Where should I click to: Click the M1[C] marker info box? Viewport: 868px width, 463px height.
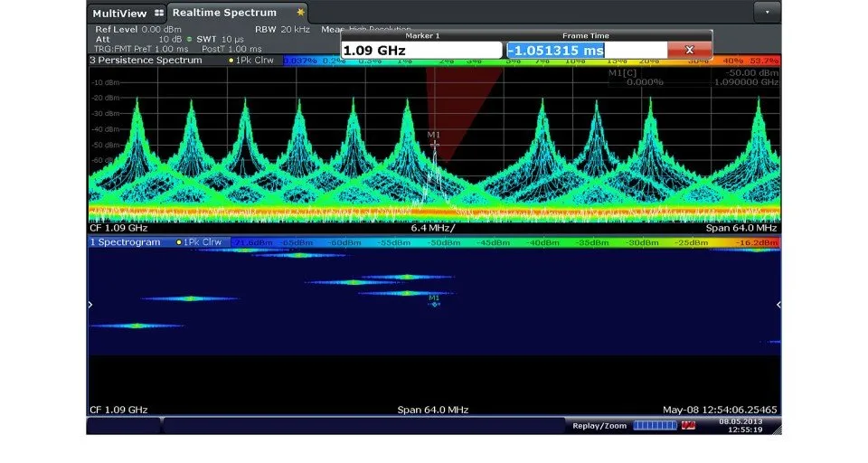click(x=693, y=78)
